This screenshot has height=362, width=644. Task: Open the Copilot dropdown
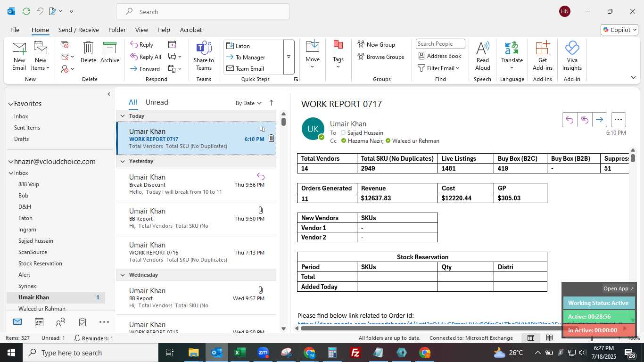coord(619,30)
